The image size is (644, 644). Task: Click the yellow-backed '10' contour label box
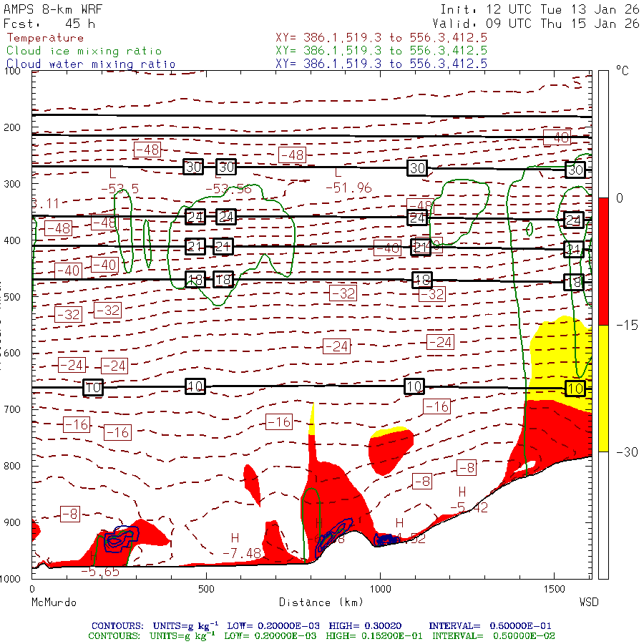(575, 388)
